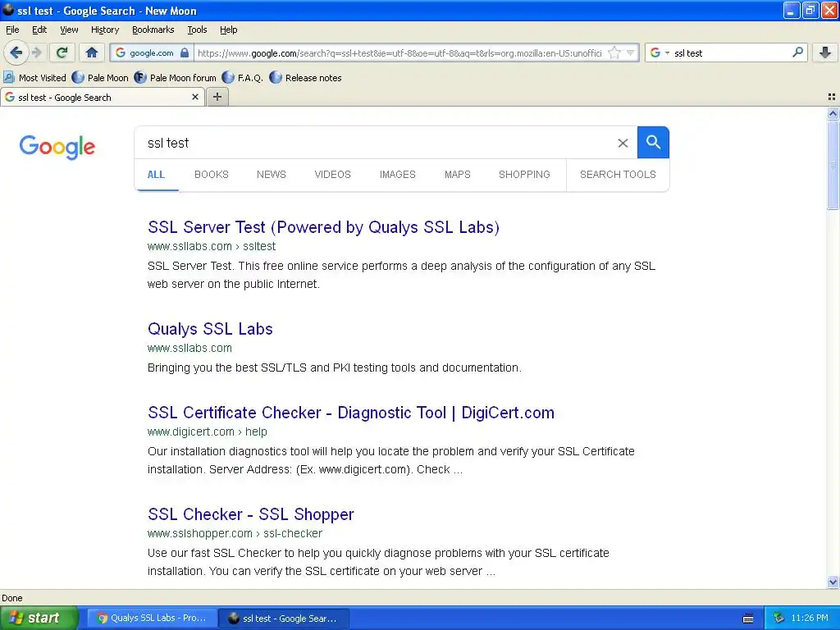This screenshot has width=840, height=630.
Task: Click the padlock site identity icon
Action: click(x=185, y=52)
